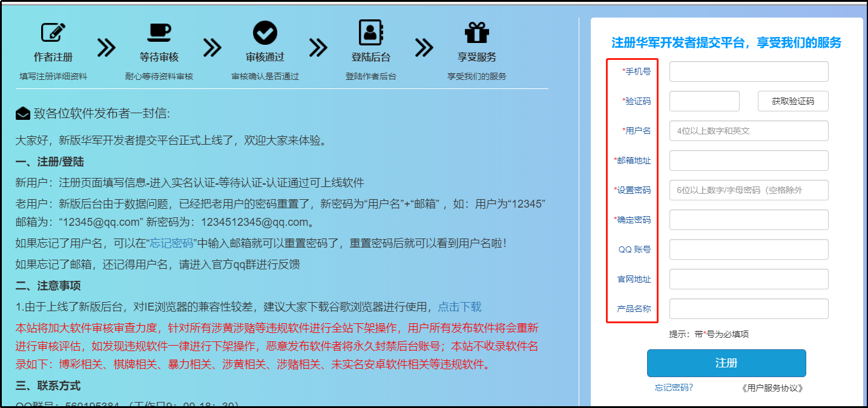
Task: Click the blue 注册 button
Action: [x=726, y=363]
